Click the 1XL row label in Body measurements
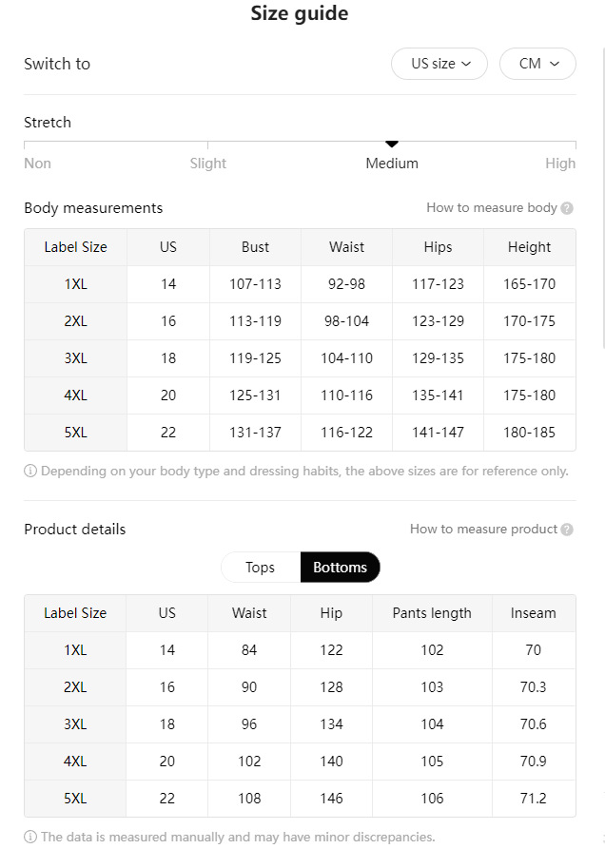Screen dimensions: 605x868 75,284
